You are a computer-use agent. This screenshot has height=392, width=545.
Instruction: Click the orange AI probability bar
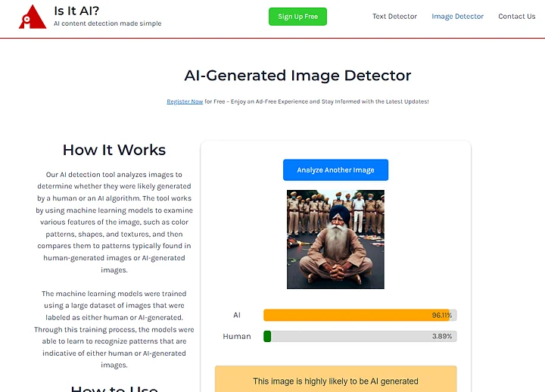[356, 315]
